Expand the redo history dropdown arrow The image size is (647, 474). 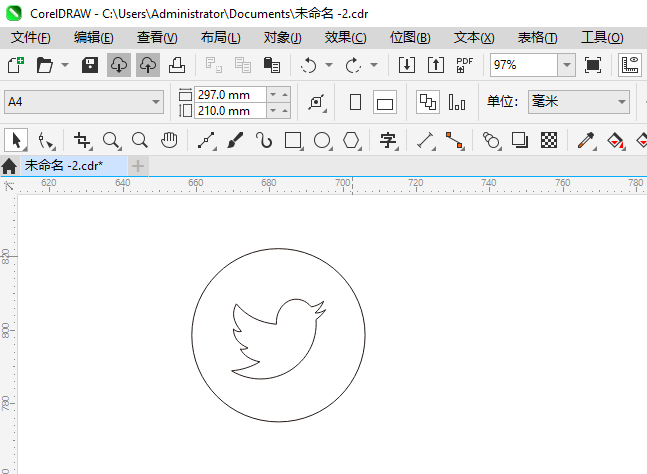[374, 65]
